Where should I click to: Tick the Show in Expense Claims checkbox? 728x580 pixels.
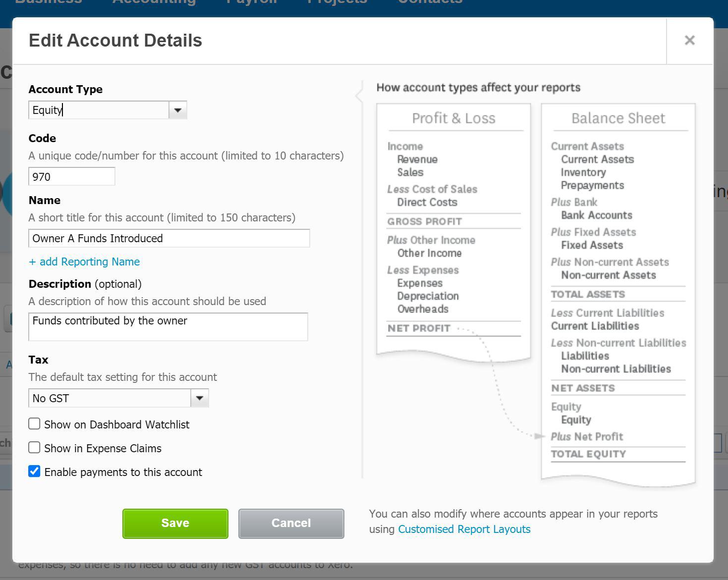click(34, 448)
